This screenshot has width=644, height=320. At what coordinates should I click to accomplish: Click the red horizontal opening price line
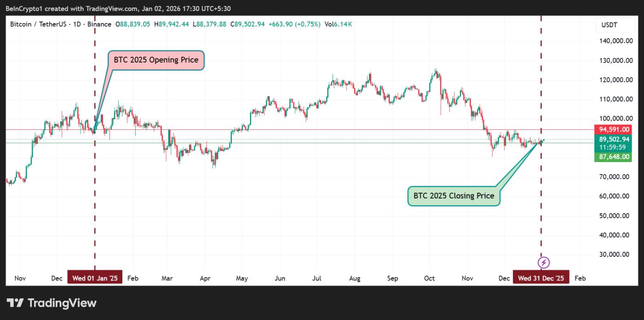click(322, 129)
